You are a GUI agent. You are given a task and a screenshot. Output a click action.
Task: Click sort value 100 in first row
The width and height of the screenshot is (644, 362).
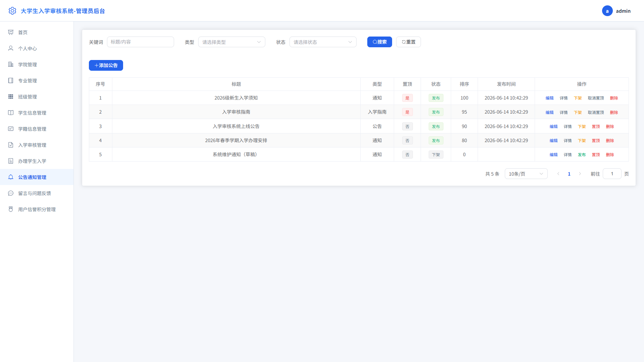(464, 98)
